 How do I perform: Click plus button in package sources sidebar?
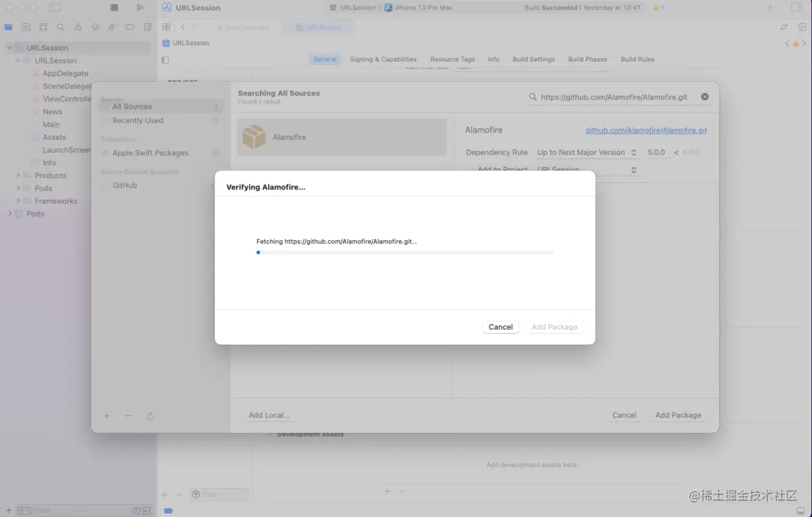(x=106, y=416)
